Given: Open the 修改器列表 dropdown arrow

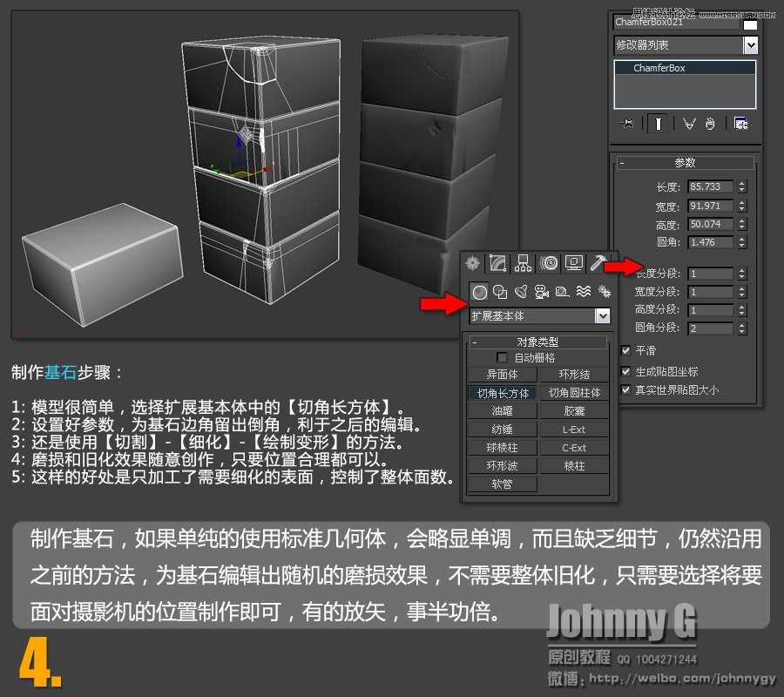Looking at the screenshot, I should pyautogui.click(x=751, y=45).
